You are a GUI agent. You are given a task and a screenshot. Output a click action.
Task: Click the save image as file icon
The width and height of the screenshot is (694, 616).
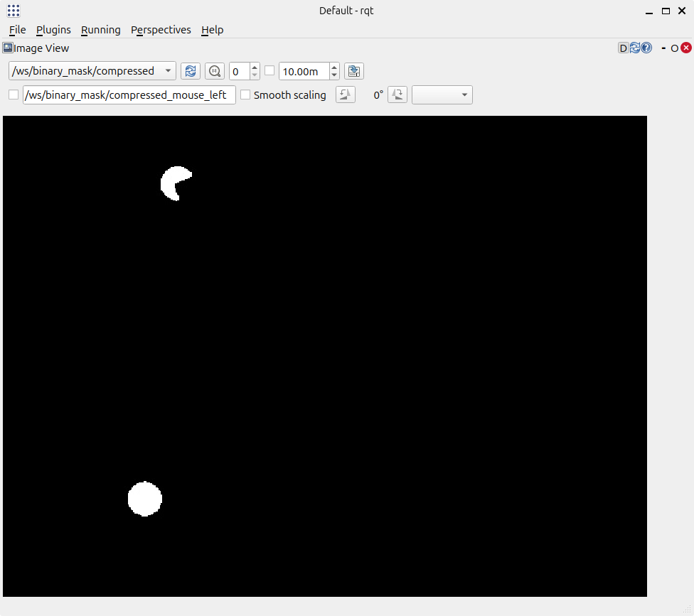point(353,71)
